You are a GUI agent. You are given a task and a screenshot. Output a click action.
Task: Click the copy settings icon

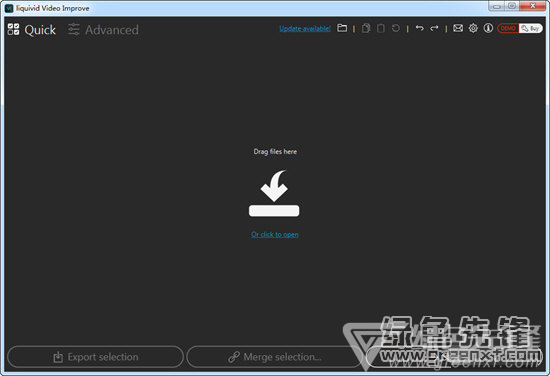366,28
